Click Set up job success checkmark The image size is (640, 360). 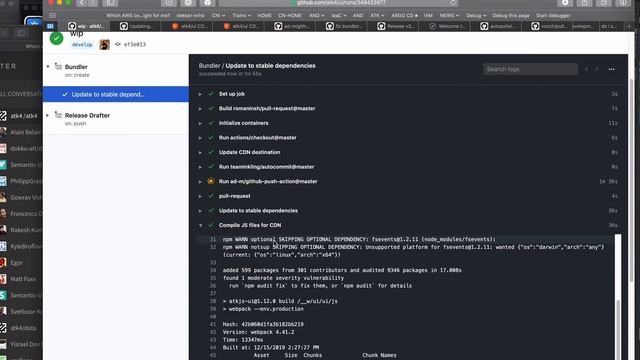tap(211, 94)
